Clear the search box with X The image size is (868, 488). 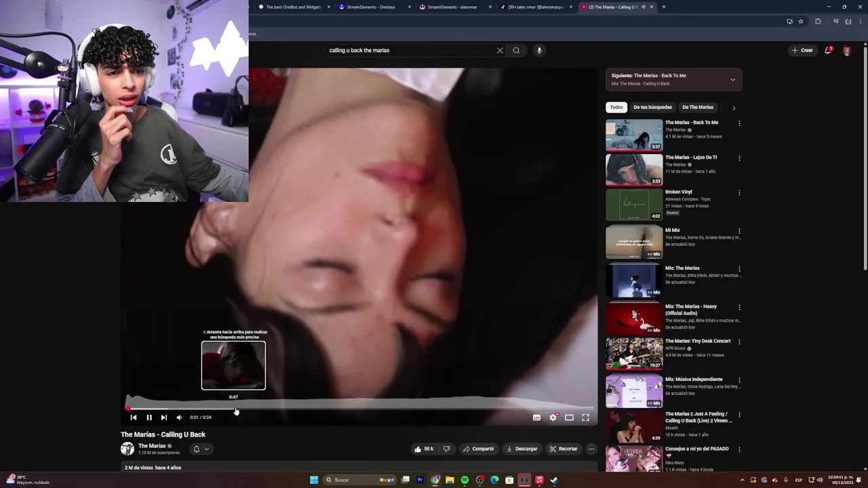coord(500,50)
